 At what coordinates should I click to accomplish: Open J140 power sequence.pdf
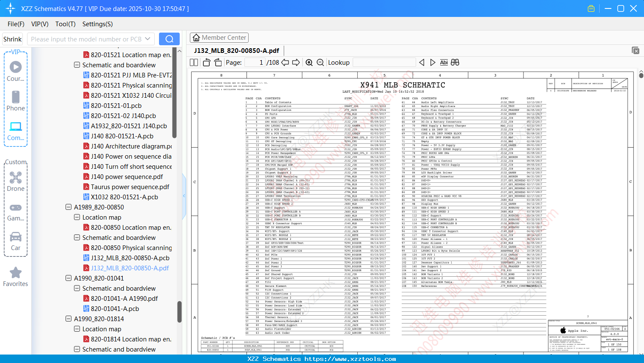tap(123, 177)
